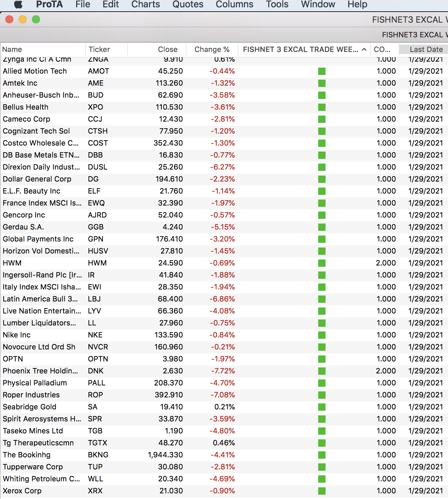Sort by the Ticker column header

click(x=107, y=50)
